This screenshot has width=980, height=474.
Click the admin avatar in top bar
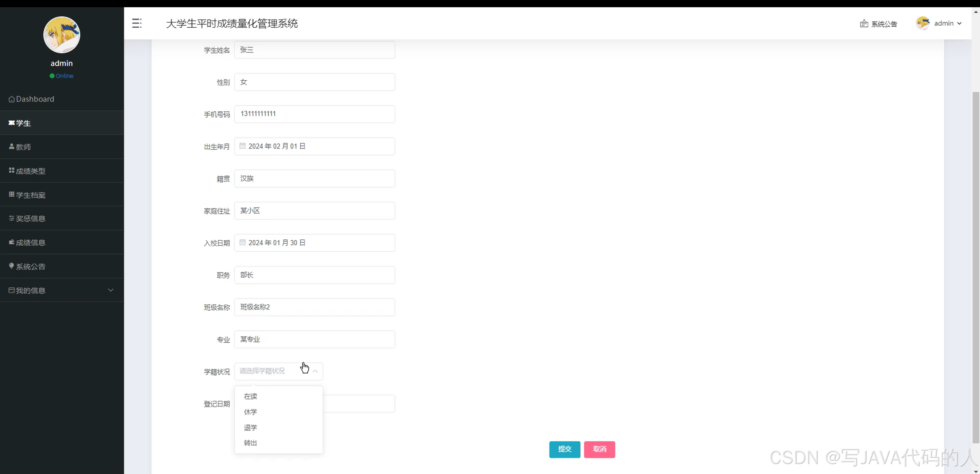(x=923, y=24)
